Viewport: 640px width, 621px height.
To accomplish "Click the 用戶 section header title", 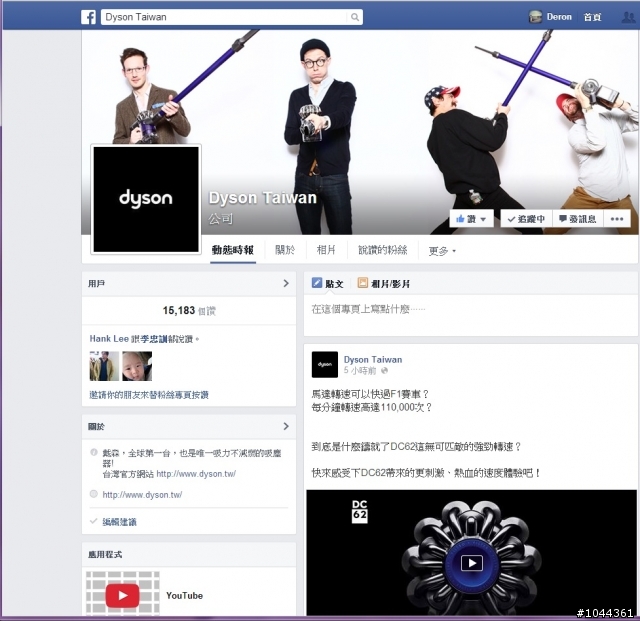I will click(x=96, y=283).
